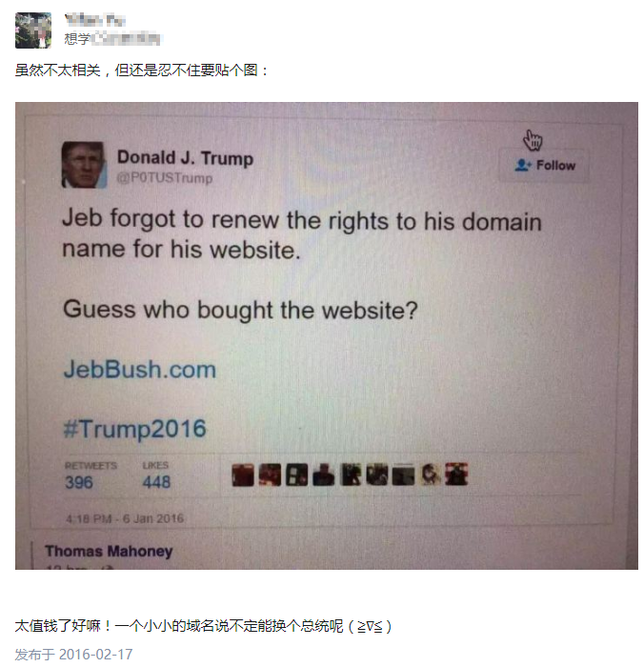The height and width of the screenshot is (667, 644).
Task: Click the fourth liker avatar thumbnail
Action: 324,475
